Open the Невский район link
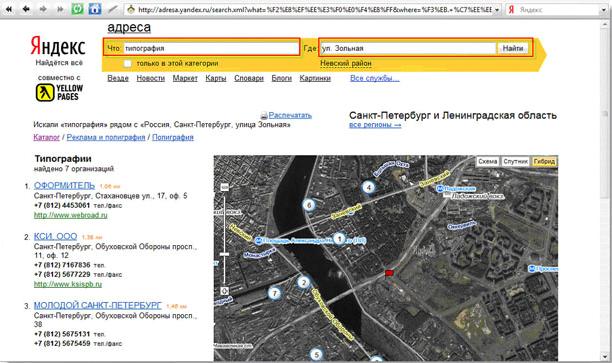The width and height of the screenshot is (612, 363). pyautogui.click(x=346, y=63)
